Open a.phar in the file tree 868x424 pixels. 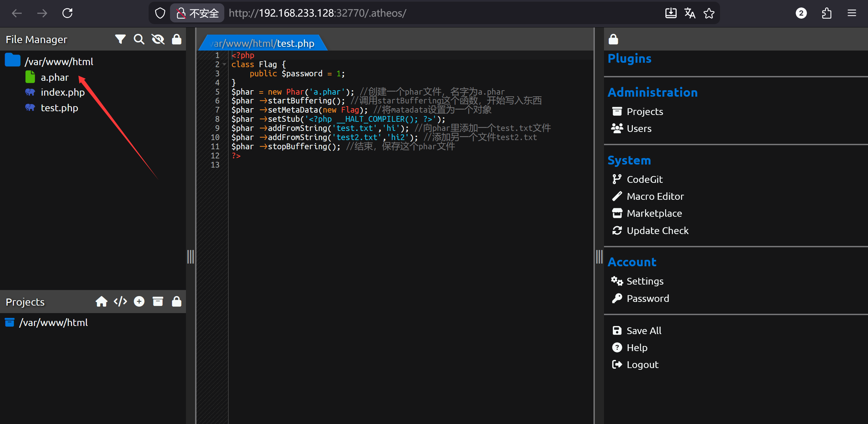[x=54, y=77]
